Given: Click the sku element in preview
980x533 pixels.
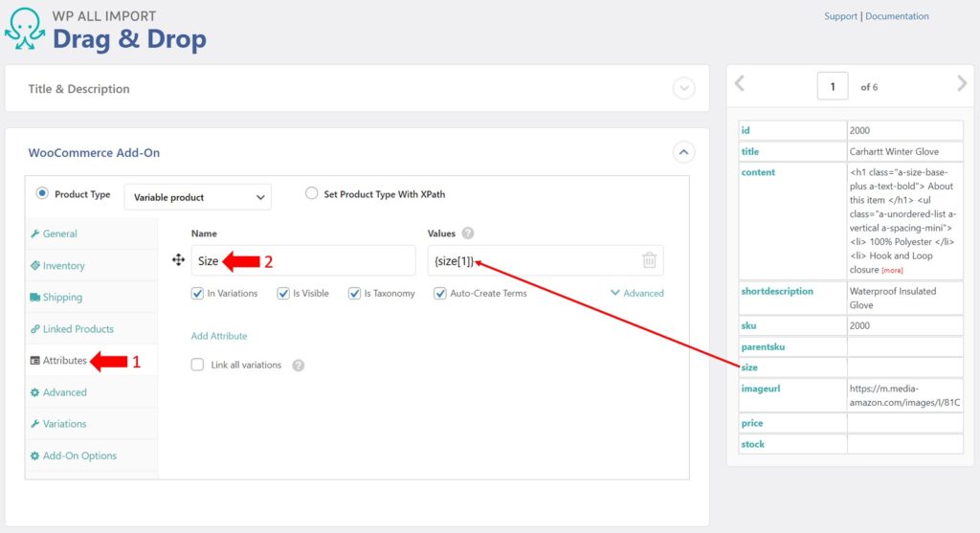Looking at the screenshot, I should pos(748,325).
